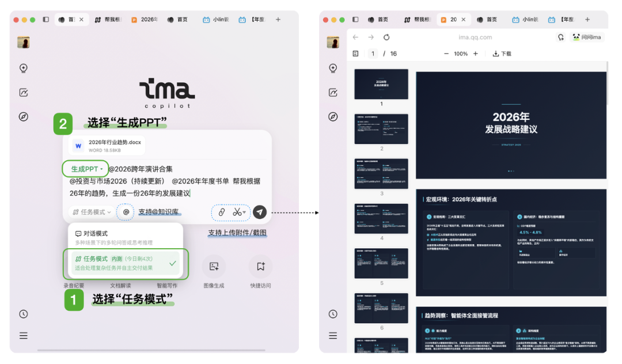Open the 图像生成 image generation shortcut
This screenshot has height=364, width=622.
[x=214, y=267]
